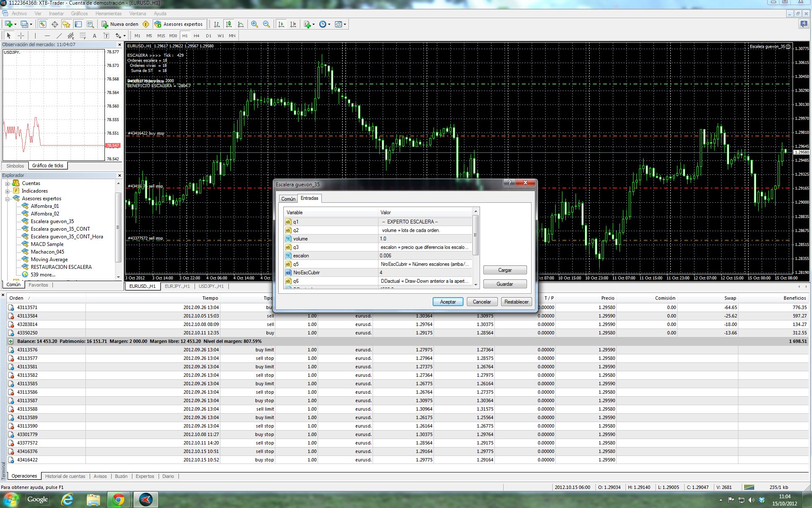The width and height of the screenshot is (812, 508).
Task: Click the zoom out magnifier icon
Action: point(266,24)
